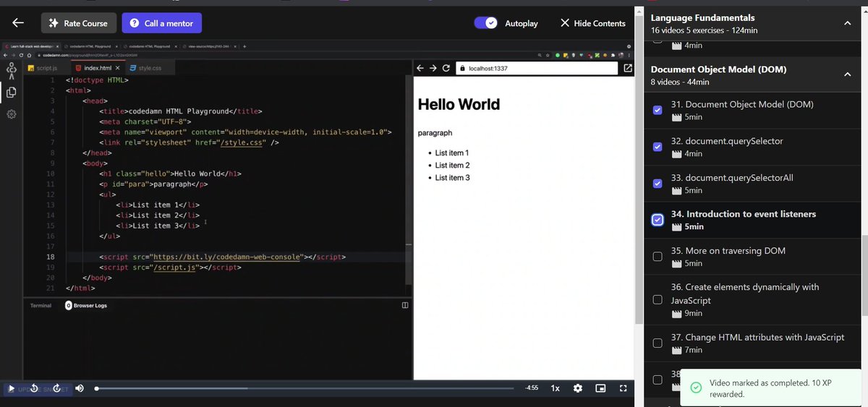Click the bit.ly codedamn-web-console link in code
Image resolution: width=868 pixels, height=407 pixels.
pyautogui.click(x=226, y=257)
